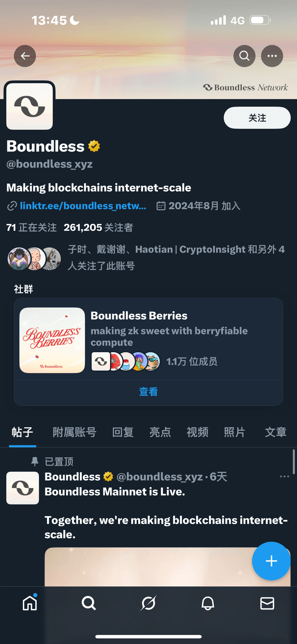Tap the blue compose plus button

[x=271, y=561]
